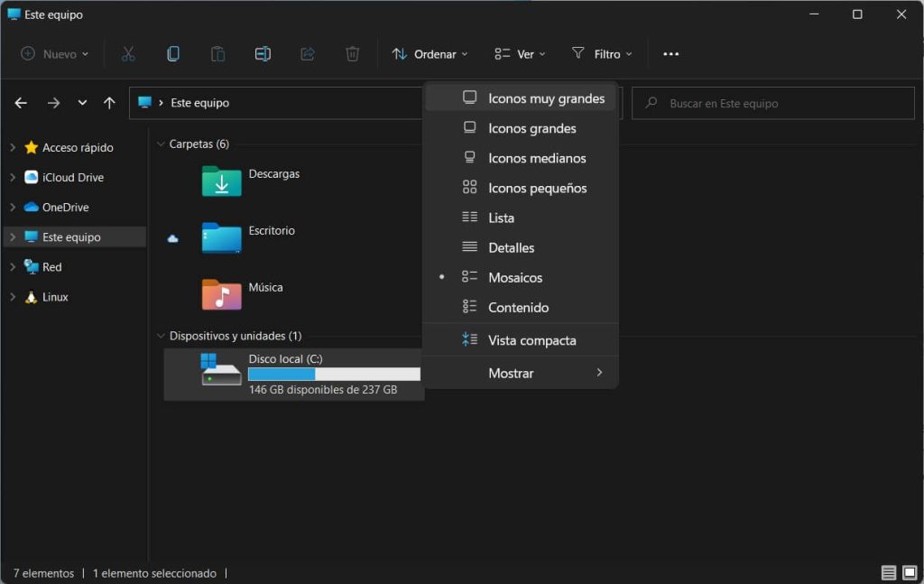Expand iCloud Drive tree node
924x584 pixels.
coord(13,177)
